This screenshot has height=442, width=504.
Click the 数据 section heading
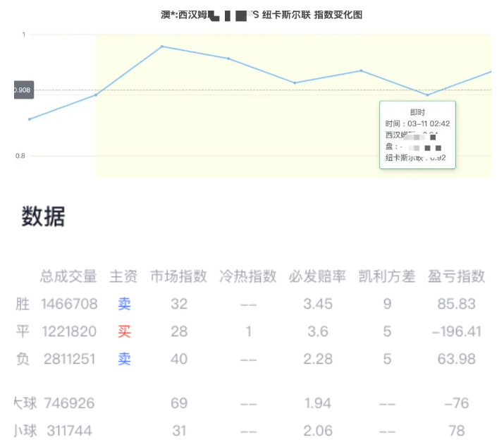coord(44,217)
